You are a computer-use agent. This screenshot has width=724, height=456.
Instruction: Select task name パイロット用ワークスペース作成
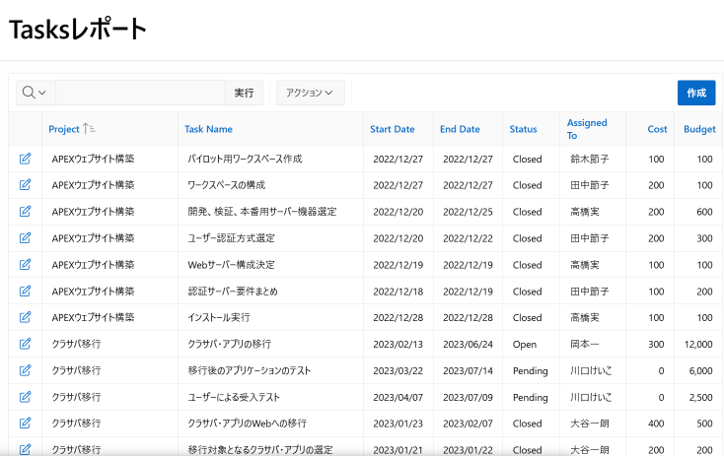[x=245, y=159]
